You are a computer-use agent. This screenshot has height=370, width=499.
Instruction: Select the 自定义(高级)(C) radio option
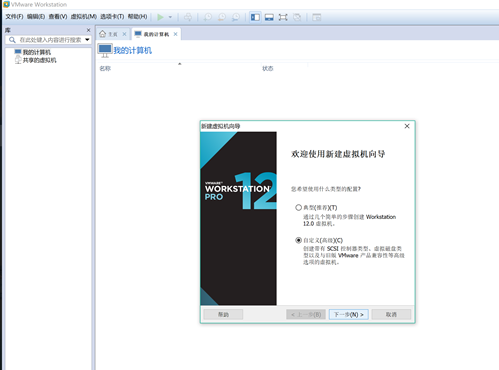(x=298, y=240)
